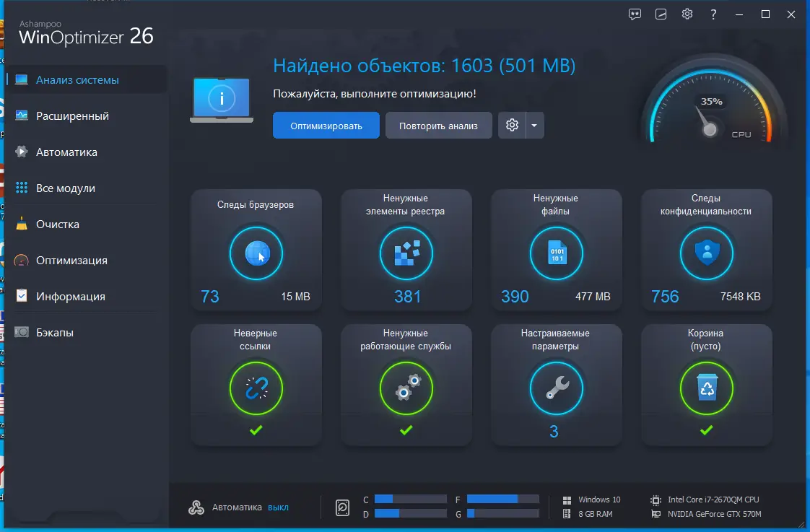810x532 pixels.
Task: Minimize the WinOptimizer window
Action: point(739,15)
